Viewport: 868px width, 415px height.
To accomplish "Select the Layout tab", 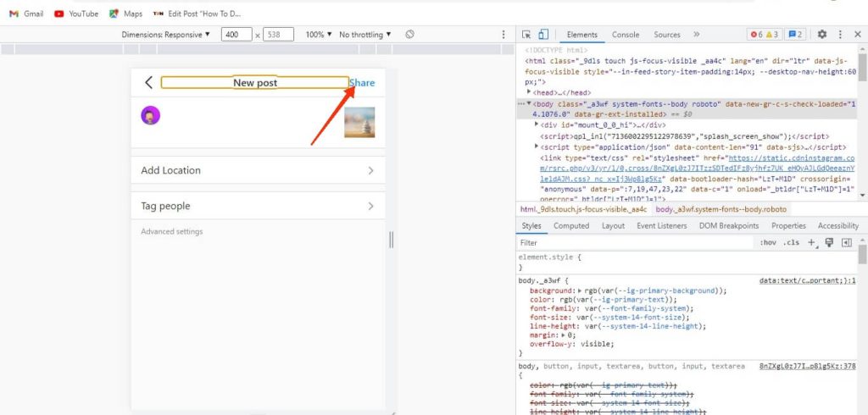I will [x=614, y=226].
